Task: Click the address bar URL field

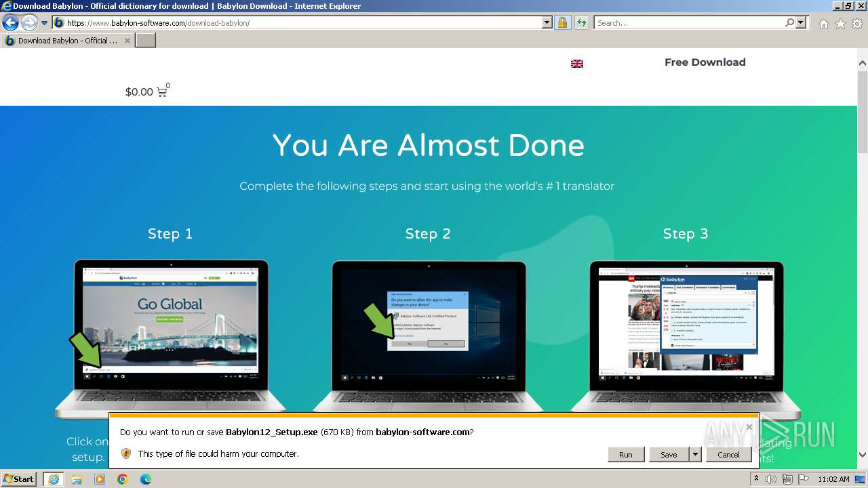Action: click(297, 23)
